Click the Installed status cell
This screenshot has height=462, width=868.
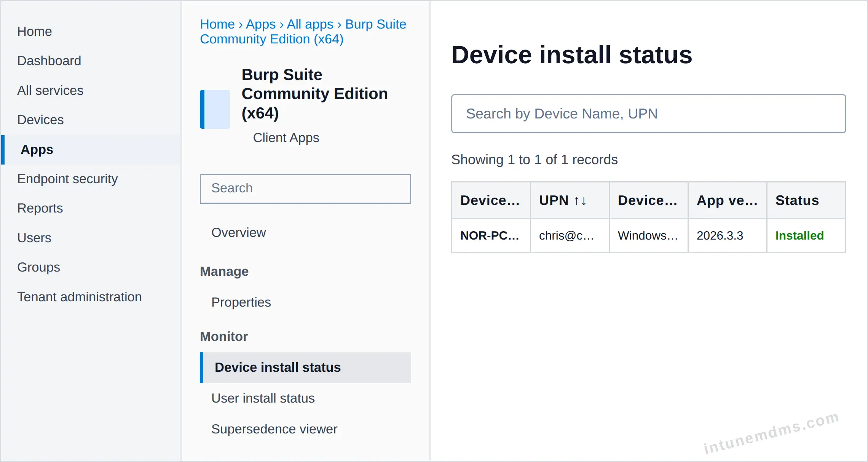[x=806, y=235]
